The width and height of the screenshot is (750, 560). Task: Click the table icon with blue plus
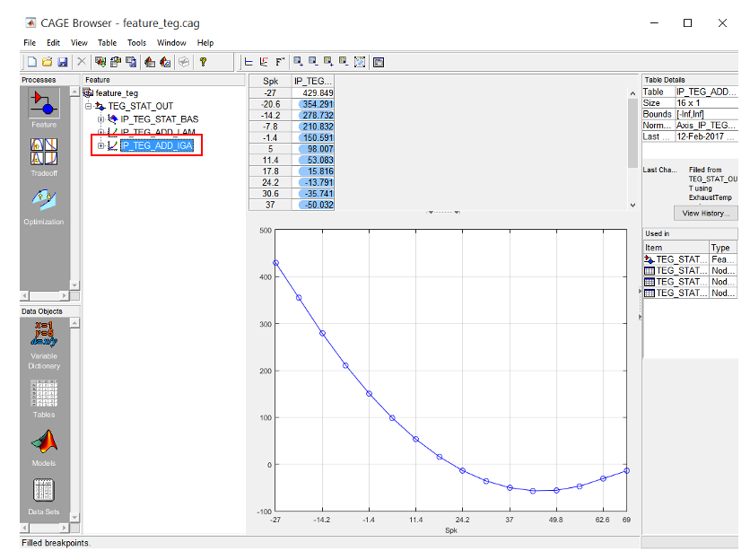click(298, 61)
